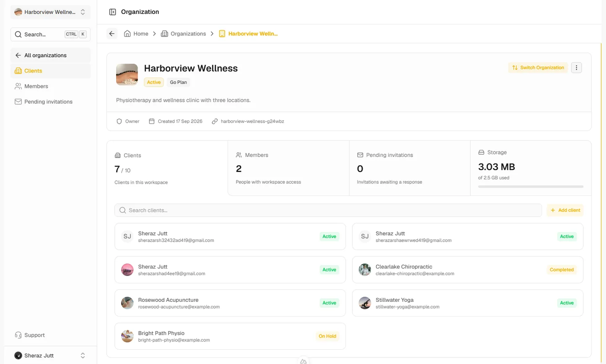The height and width of the screenshot is (364, 606).
Task: Expand the Sheraz Jutt user account menu
Action: (50, 356)
